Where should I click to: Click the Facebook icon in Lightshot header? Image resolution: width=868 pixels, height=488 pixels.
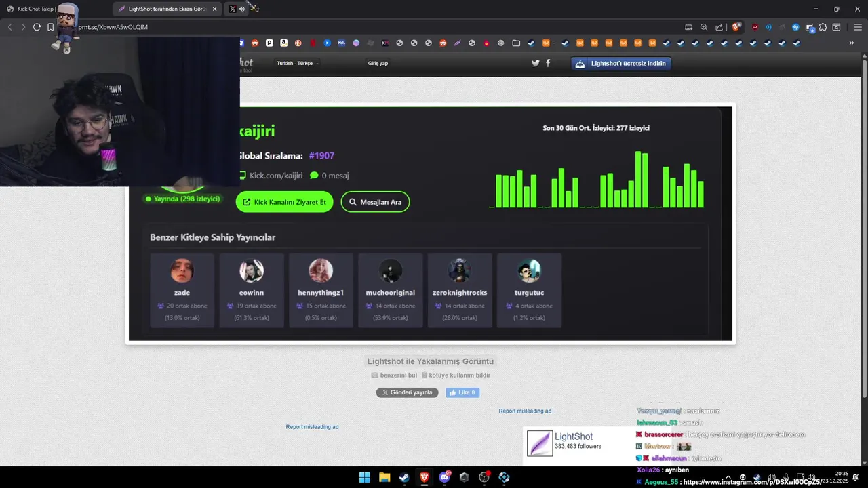coord(548,63)
